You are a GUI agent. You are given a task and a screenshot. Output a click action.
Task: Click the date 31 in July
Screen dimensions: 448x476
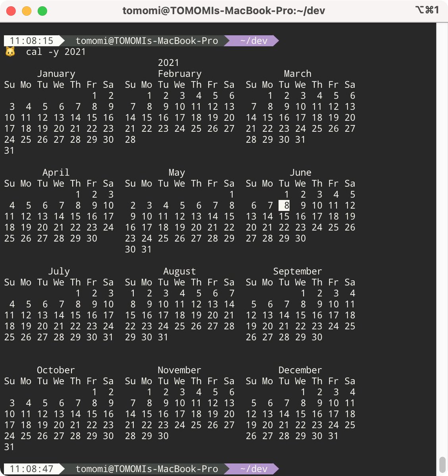(108, 337)
